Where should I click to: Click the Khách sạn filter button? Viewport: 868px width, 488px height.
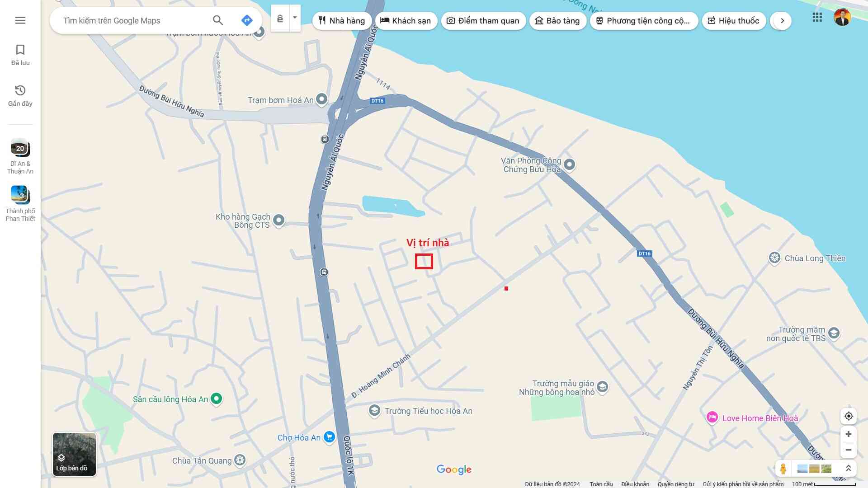(406, 21)
